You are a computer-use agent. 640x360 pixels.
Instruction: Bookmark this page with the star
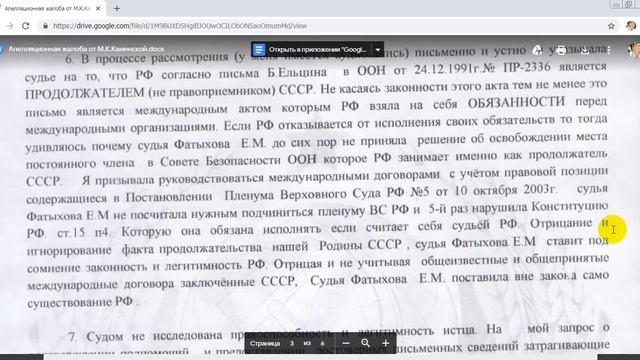[x=611, y=26]
